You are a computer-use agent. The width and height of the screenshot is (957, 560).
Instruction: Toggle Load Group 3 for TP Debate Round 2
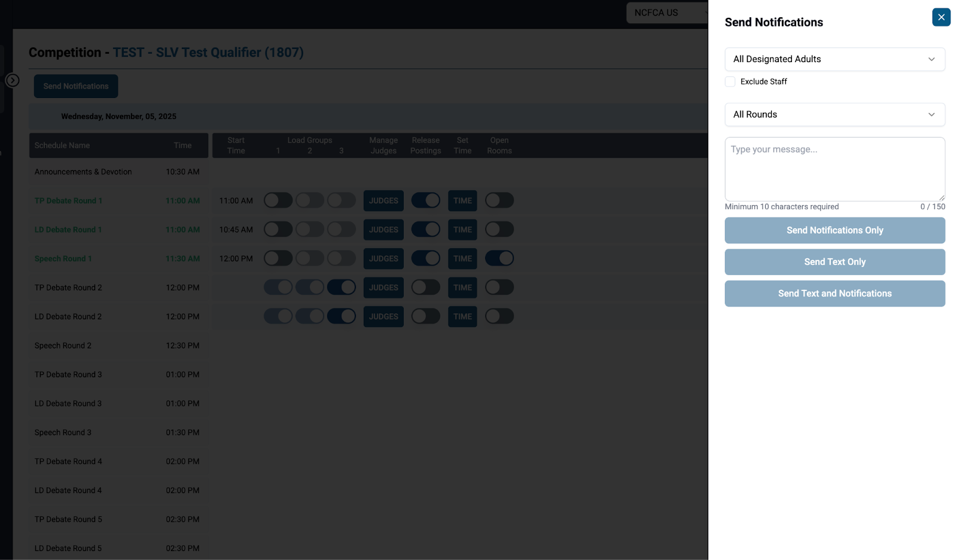point(341,287)
